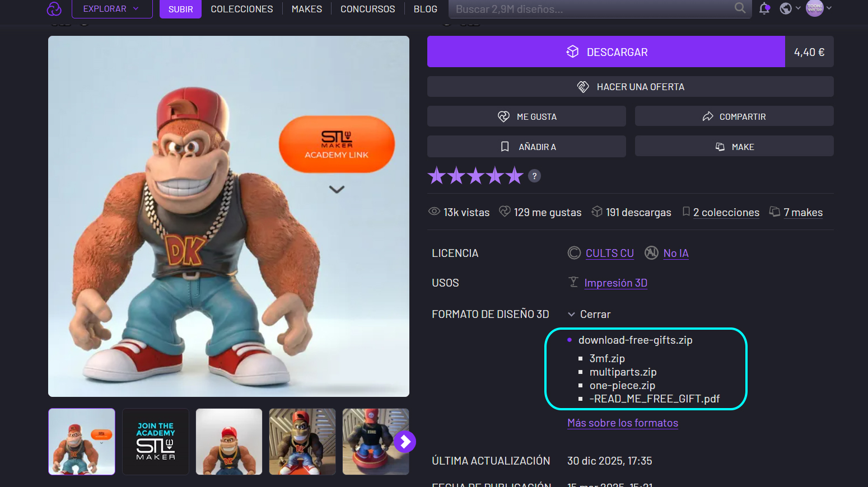
Task: Open the COLECCIONES menu item
Action: pyautogui.click(x=242, y=9)
